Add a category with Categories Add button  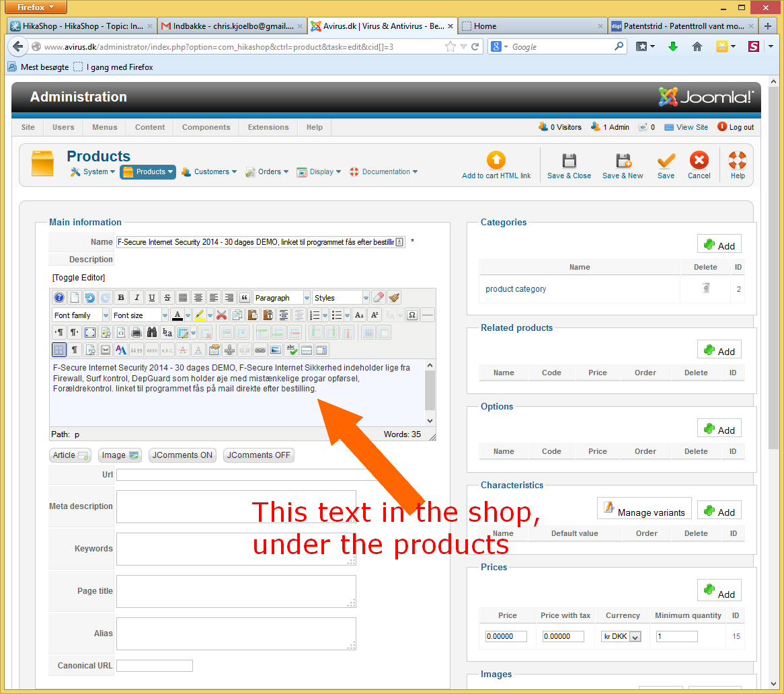pyautogui.click(x=719, y=245)
